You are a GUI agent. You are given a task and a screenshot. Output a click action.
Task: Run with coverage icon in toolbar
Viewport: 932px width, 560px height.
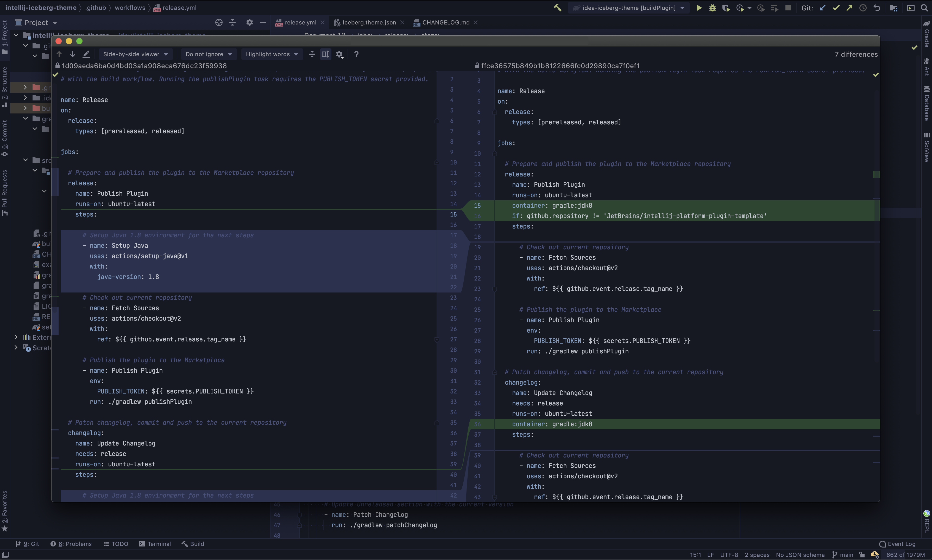coord(726,8)
